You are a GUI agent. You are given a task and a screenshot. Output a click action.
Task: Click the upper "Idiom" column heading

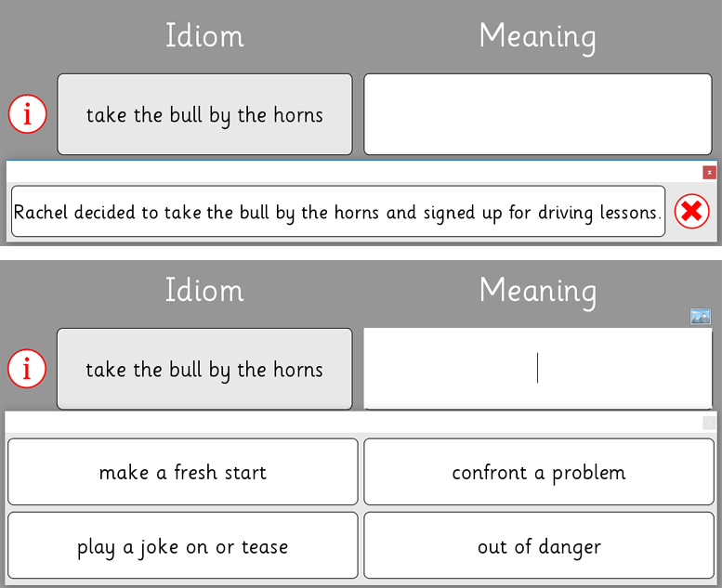click(204, 36)
